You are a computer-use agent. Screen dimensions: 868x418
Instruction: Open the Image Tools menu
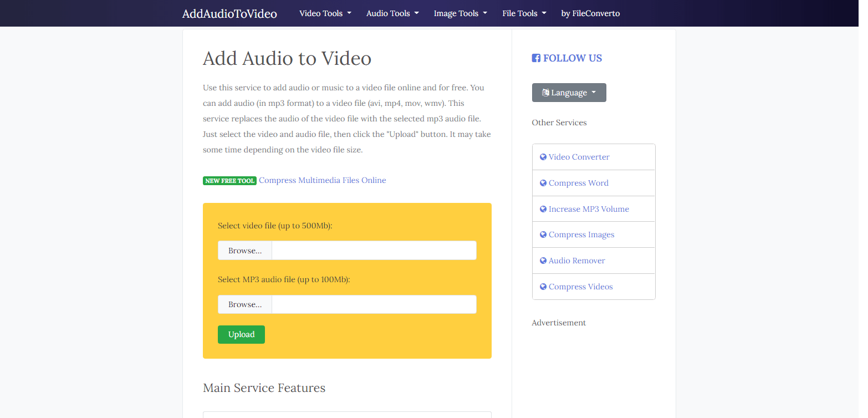[460, 13]
